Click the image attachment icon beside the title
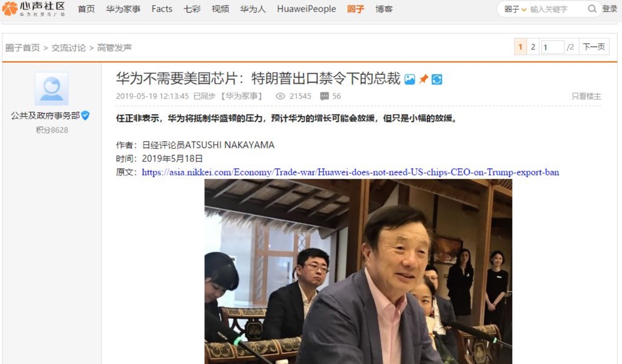Screen dimensions: 622x364 tap(410, 80)
